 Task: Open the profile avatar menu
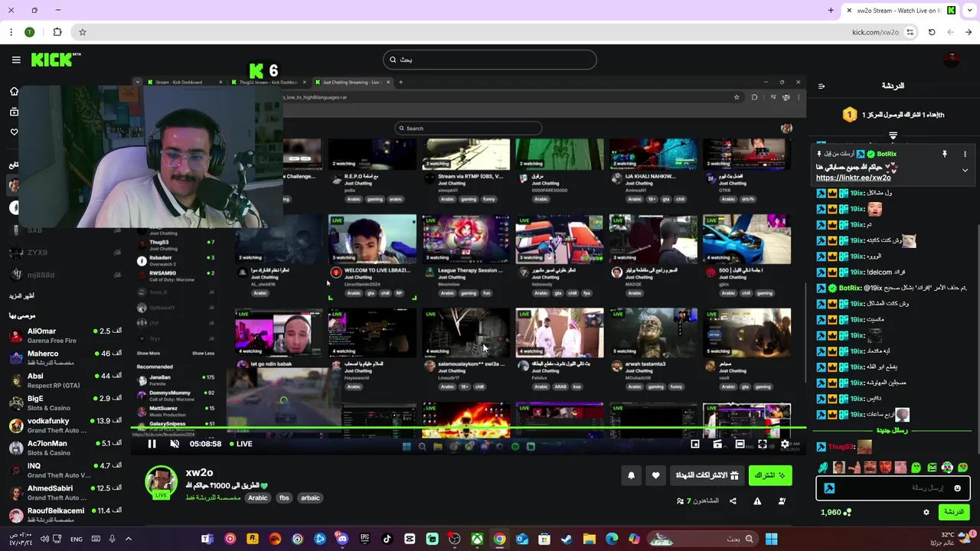pos(952,60)
